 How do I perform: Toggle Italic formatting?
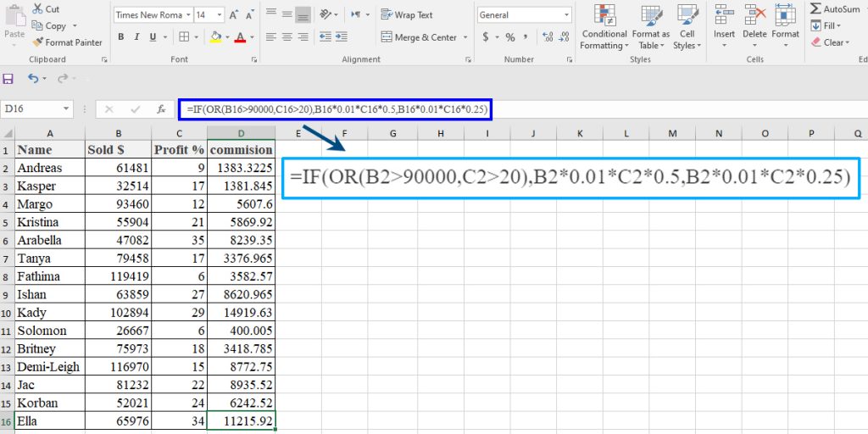136,37
